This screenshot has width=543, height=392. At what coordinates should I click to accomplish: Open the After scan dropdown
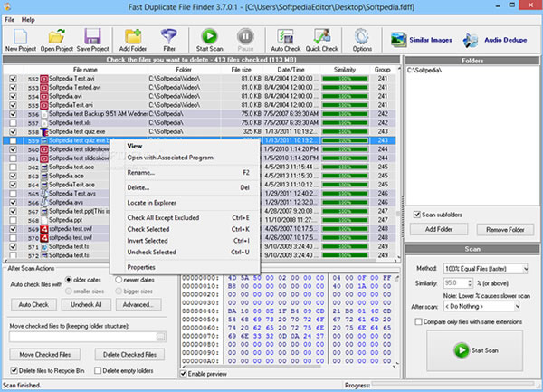click(481, 306)
